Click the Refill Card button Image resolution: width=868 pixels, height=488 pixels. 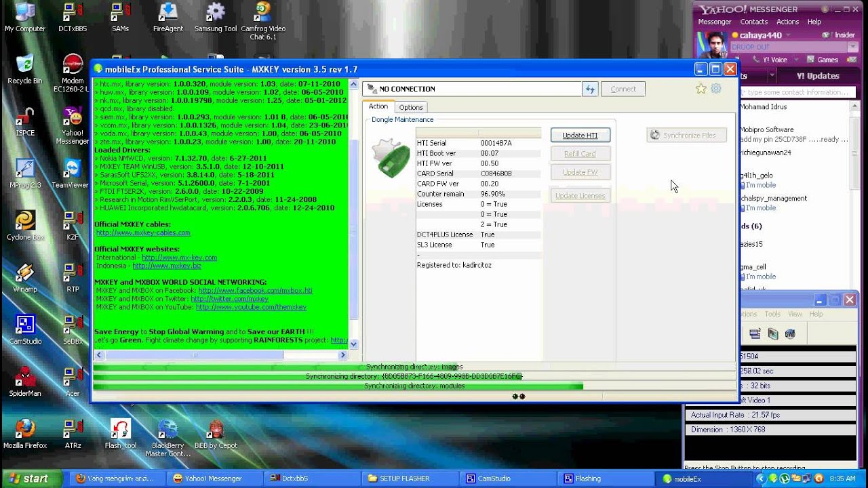[x=580, y=154]
